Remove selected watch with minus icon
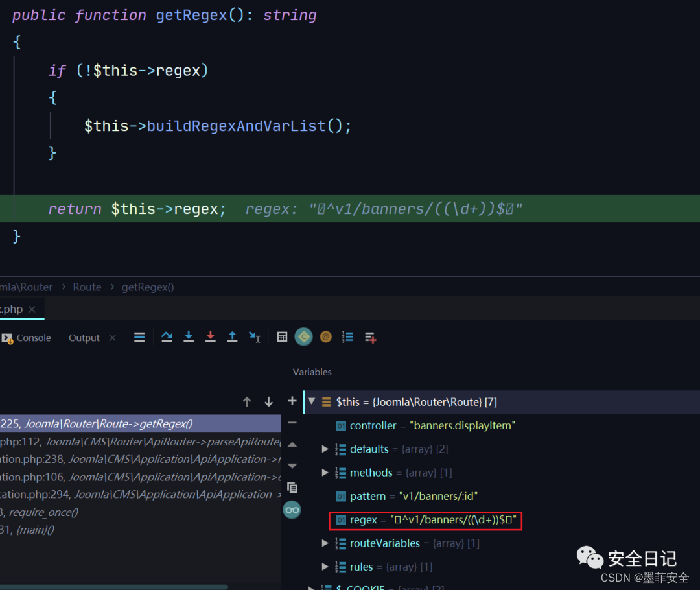The width and height of the screenshot is (700, 590). tap(292, 422)
